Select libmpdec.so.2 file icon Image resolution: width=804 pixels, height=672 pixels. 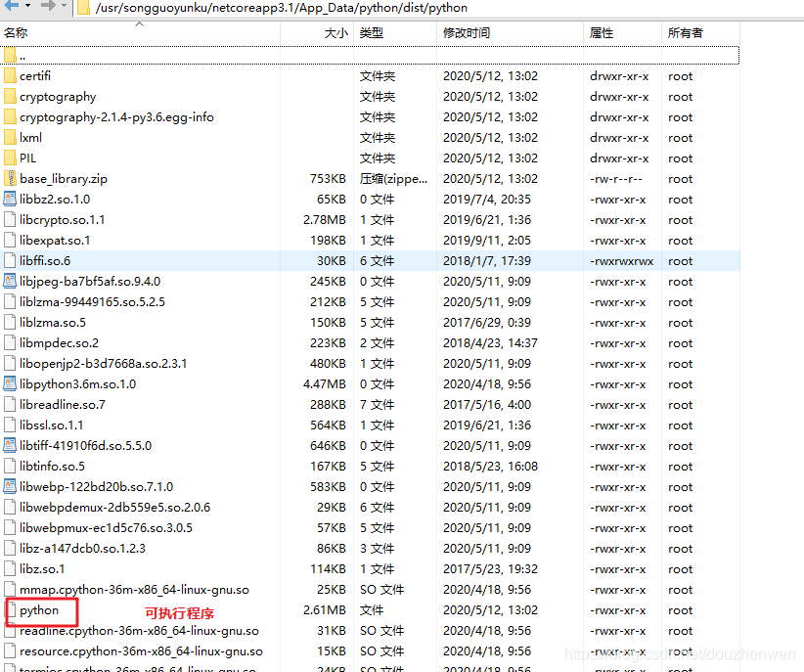pyautogui.click(x=10, y=342)
